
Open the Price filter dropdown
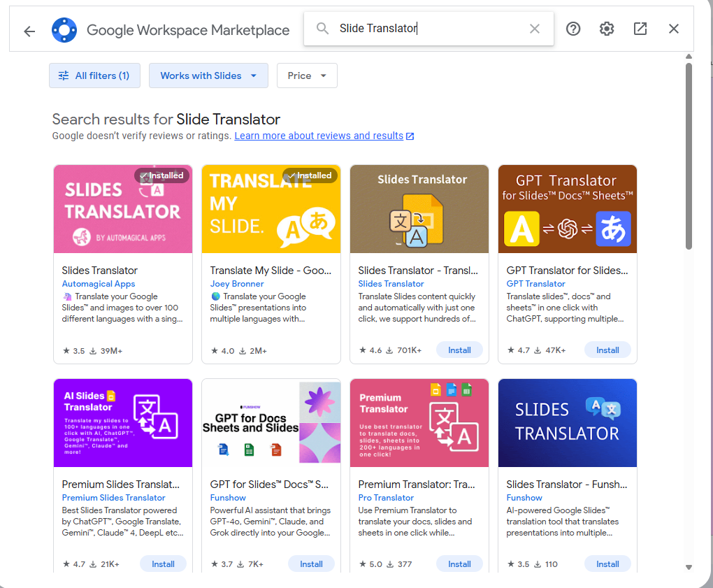(306, 75)
